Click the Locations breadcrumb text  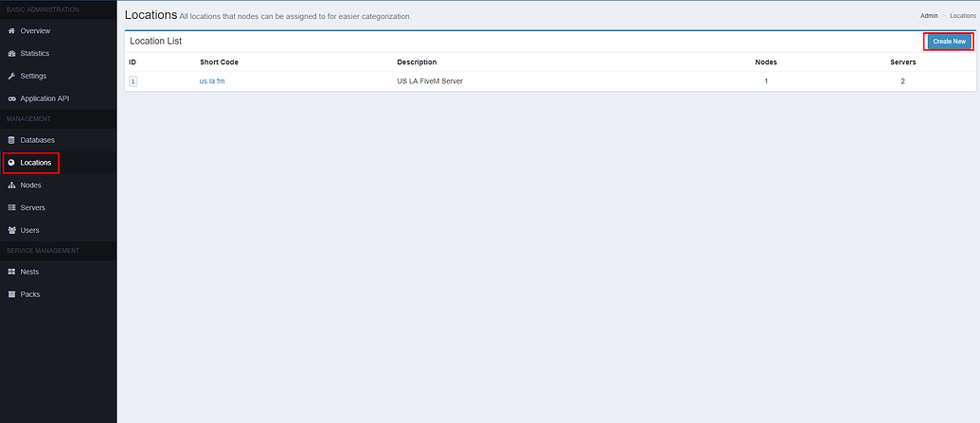click(963, 16)
